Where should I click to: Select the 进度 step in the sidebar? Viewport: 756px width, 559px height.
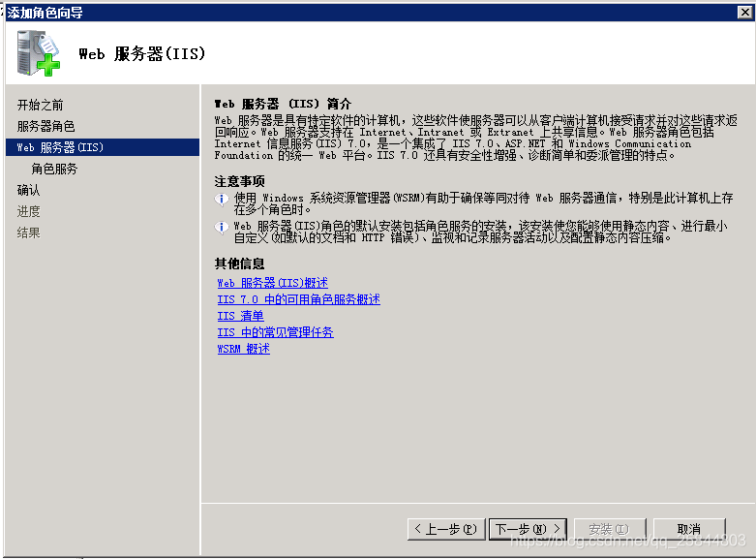[x=28, y=211]
